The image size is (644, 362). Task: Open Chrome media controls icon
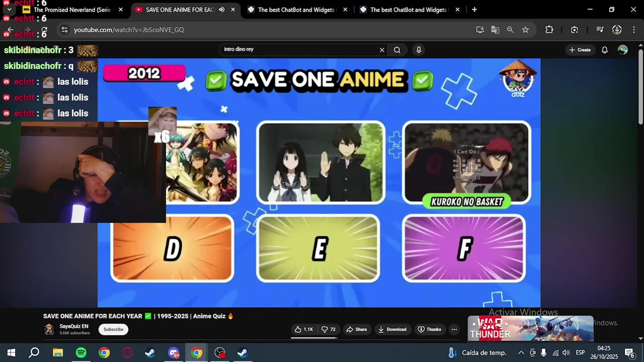[x=600, y=30]
